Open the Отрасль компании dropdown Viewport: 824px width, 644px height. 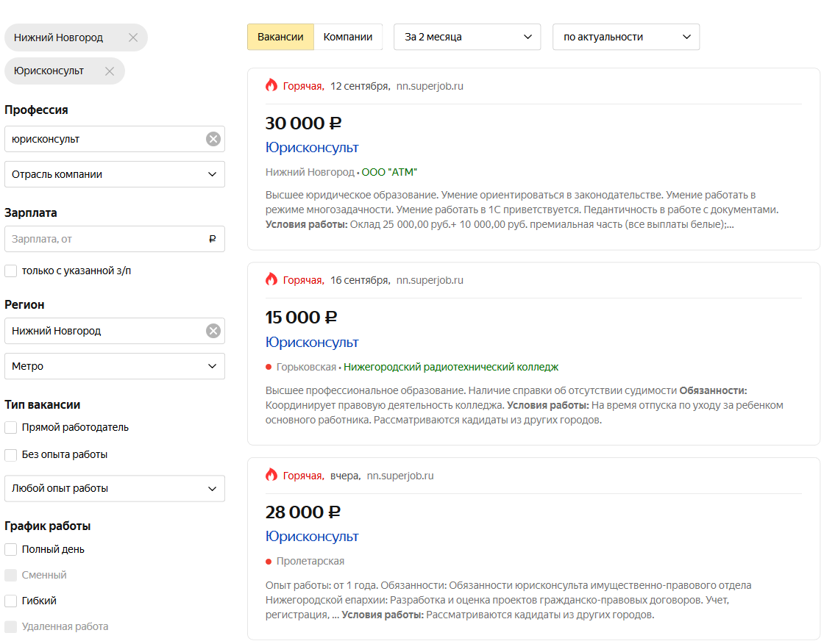[115, 174]
